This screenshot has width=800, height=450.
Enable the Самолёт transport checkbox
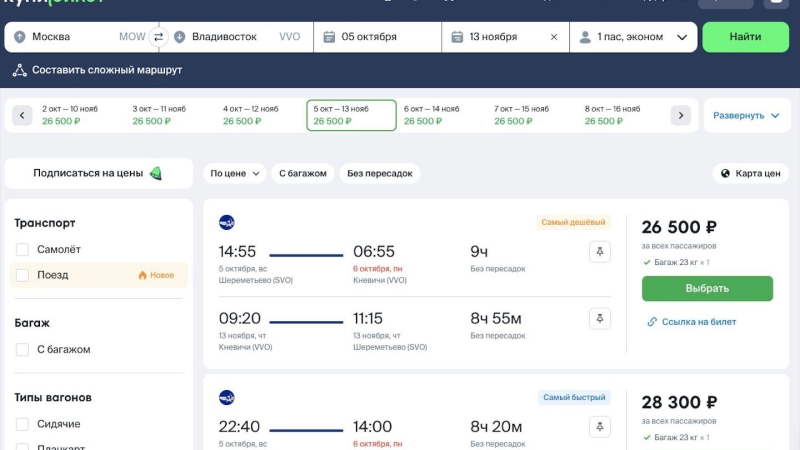22,249
